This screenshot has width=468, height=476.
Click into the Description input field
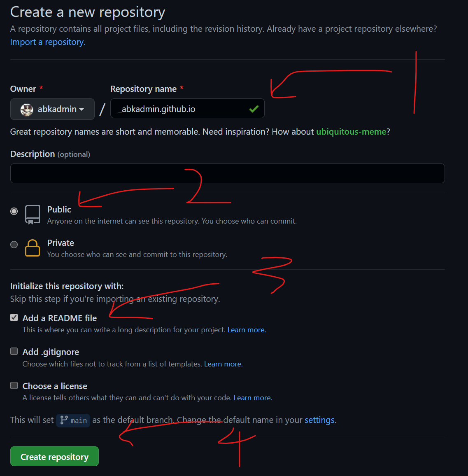[x=228, y=173]
